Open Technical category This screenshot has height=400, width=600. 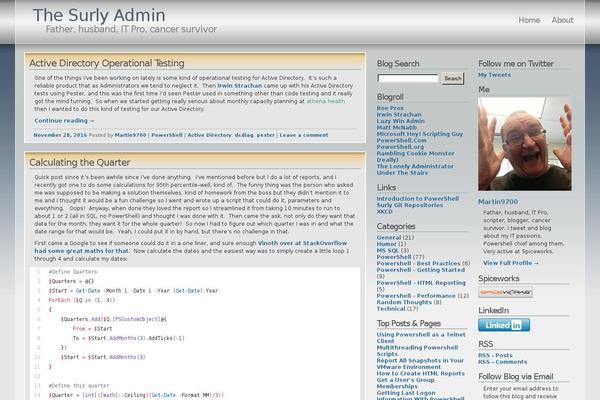tap(391, 309)
